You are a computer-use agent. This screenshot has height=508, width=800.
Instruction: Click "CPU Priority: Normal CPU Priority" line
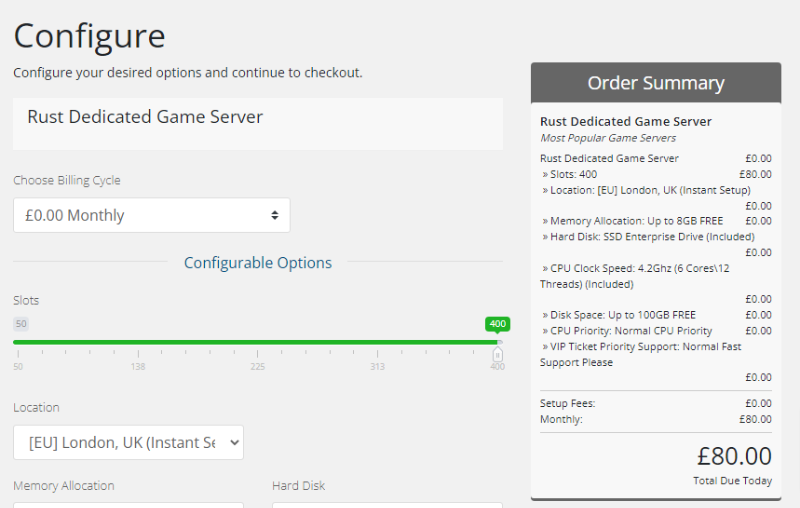tap(627, 331)
